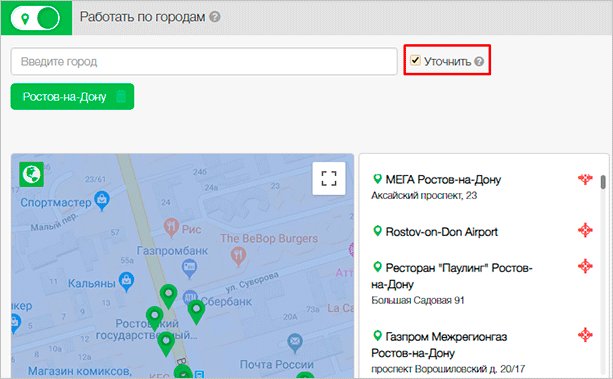Click Кальяны shop marker on map
The image size is (613, 379).
[126, 282]
